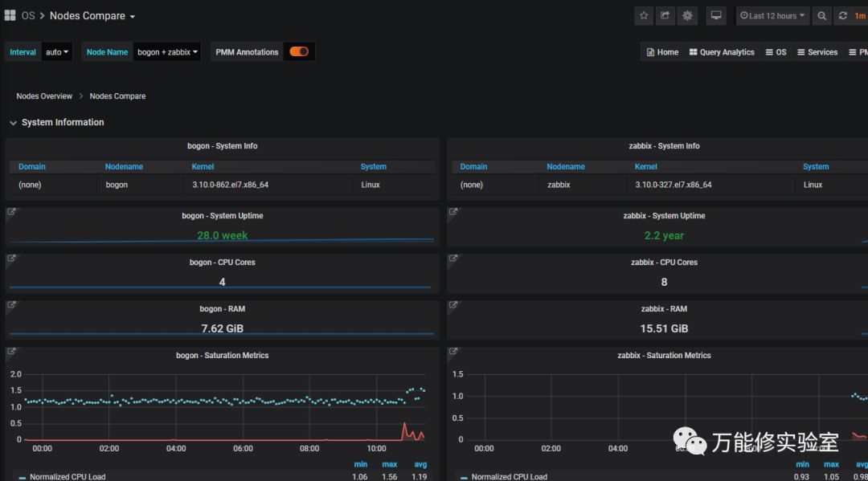Sort bogon legend by avg column
This screenshot has height=481, width=868.
(420, 464)
